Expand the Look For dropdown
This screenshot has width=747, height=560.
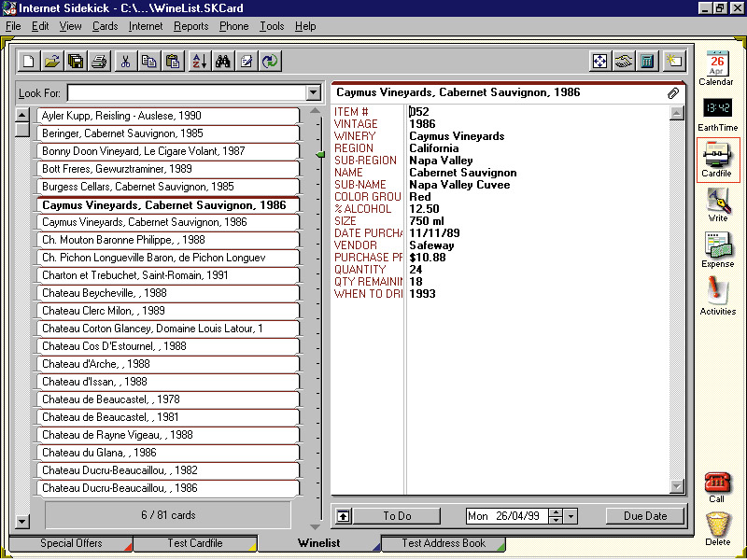pyautogui.click(x=313, y=93)
